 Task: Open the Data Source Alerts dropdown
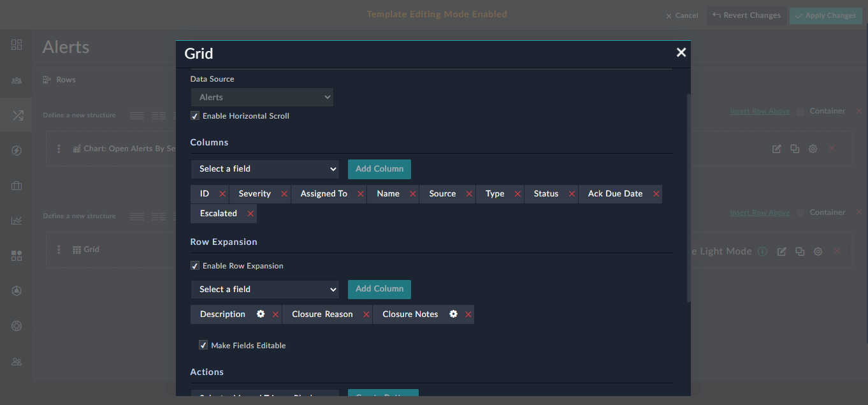tap(262, 98)
